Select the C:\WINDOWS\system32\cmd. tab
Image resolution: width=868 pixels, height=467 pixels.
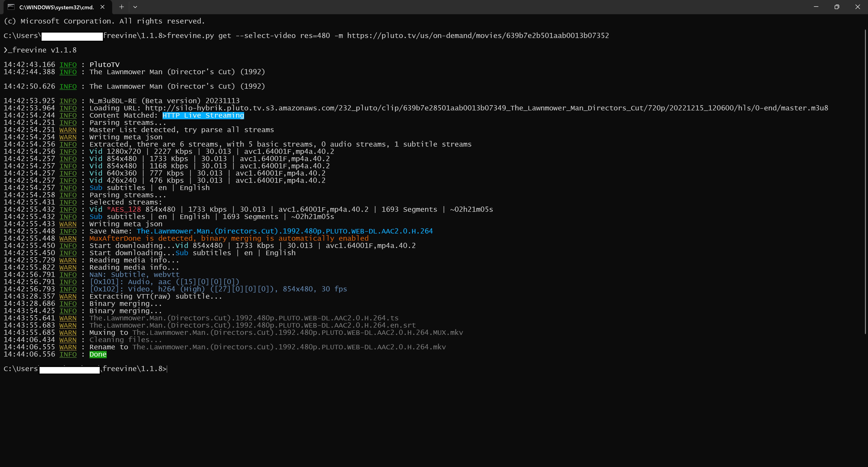[56, 7]
